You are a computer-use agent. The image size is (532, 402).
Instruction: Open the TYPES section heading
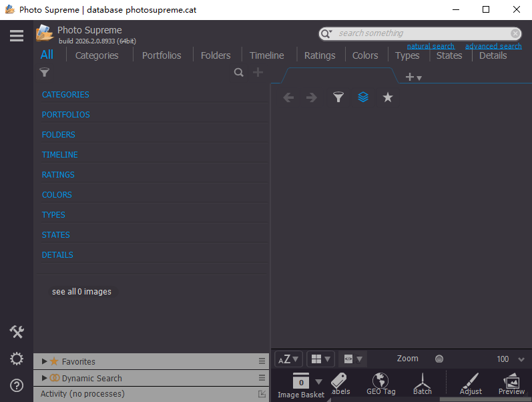[x=53, y=215]
